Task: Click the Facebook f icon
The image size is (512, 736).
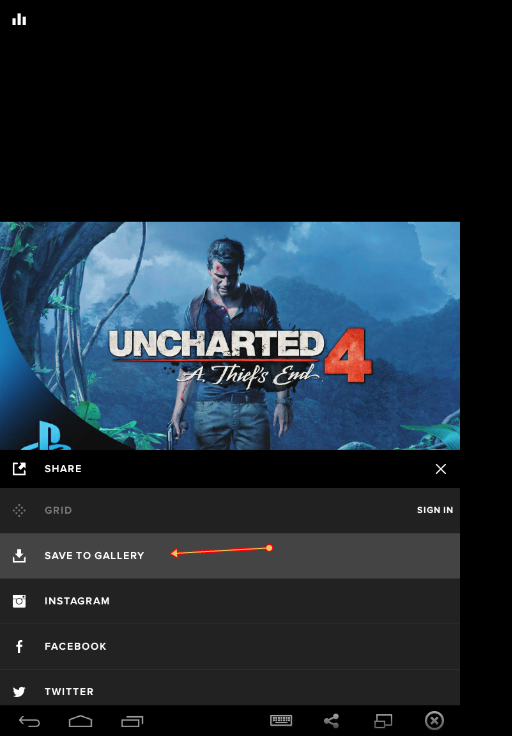Action: tap(19, 646)
